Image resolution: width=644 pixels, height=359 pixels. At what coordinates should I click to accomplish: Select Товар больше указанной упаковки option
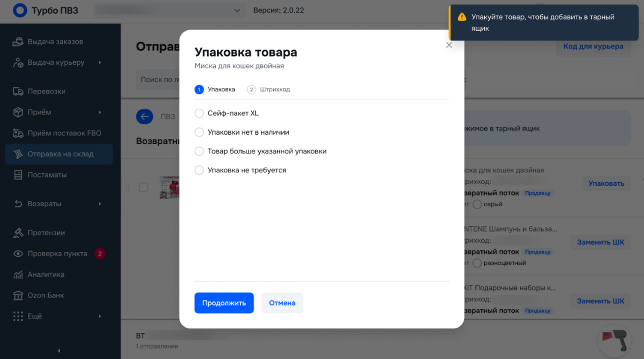pos(199,151)
